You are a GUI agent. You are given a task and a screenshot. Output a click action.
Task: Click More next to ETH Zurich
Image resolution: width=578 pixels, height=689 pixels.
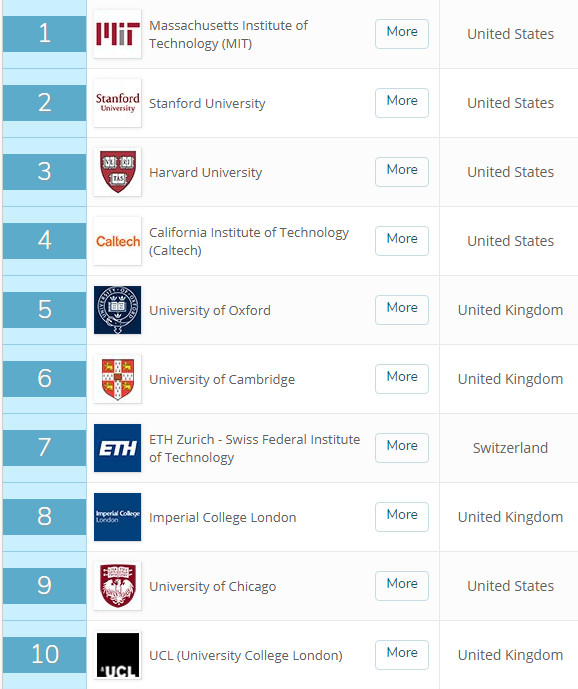point(402,448)
